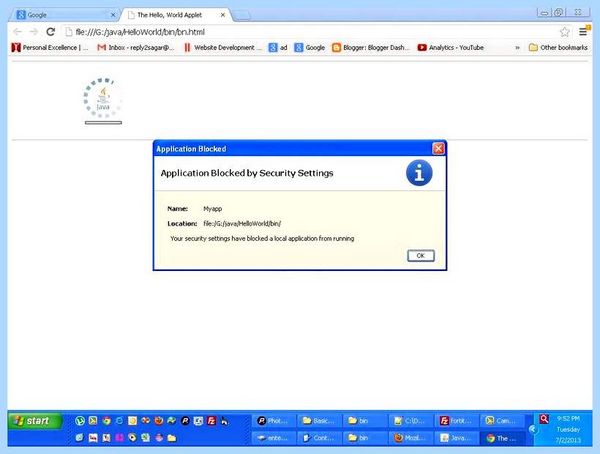The height and width of the screenshot is (454, 600).
Task: Reload the page with the refresh icon
Action: pyautogui.click(x=51, y=32)
